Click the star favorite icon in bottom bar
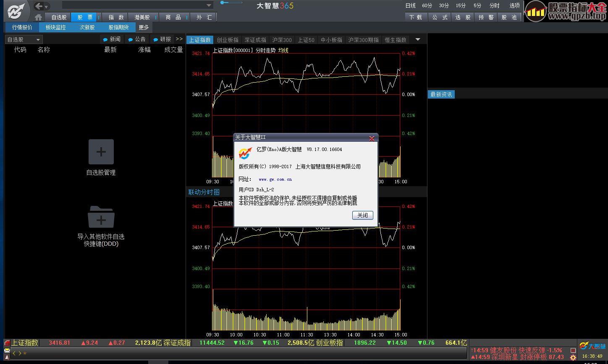Image resolution: width=608 pixels, height=364 pixels. (x=24, y=353)
